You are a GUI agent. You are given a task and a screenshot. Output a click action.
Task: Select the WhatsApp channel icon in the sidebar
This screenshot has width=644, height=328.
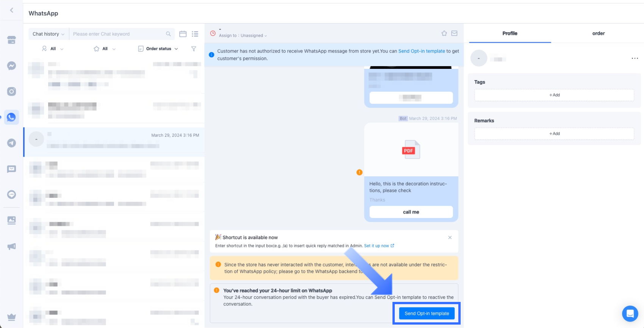pos(12,117)
